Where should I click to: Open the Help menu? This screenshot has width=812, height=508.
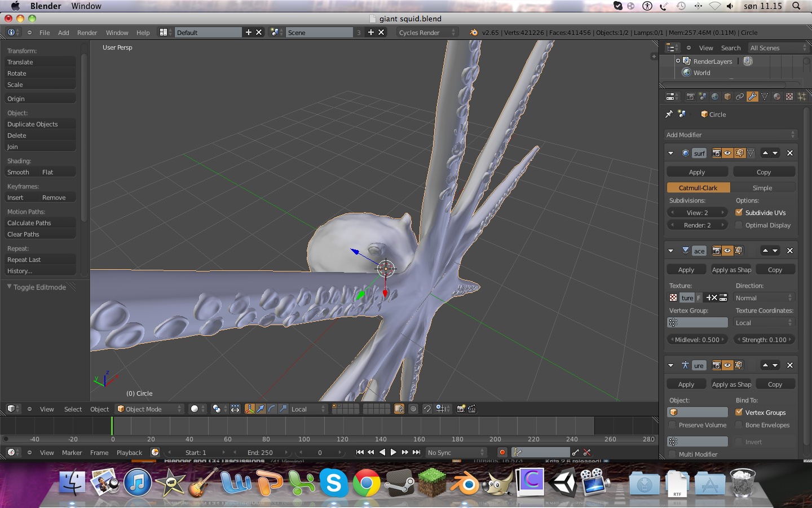point(143,33)
